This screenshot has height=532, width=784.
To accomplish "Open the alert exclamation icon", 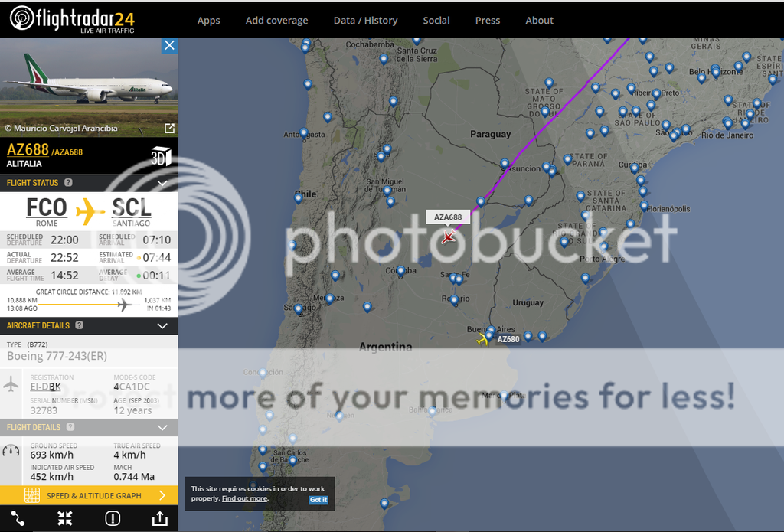I will [113, 518].
